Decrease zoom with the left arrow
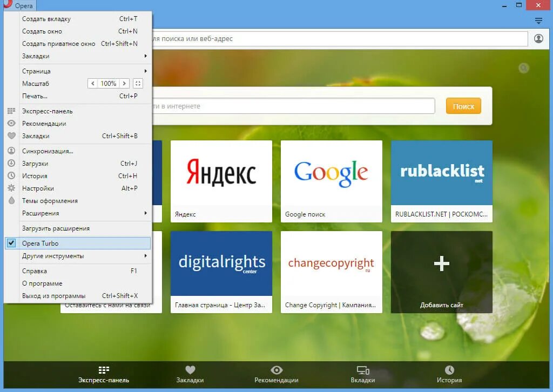The height and width of the screenshot is (392, 553). coord(92,84)
